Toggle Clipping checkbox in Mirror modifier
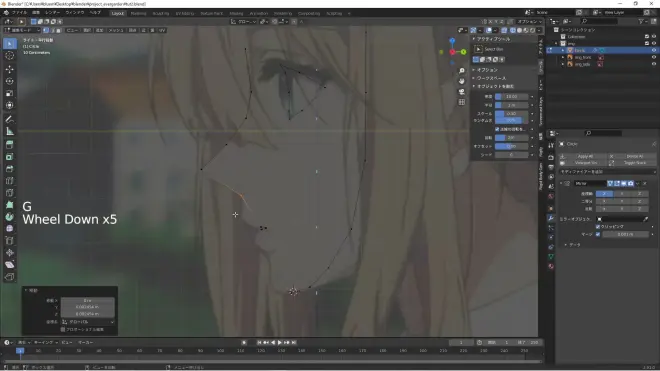Image resolution: width=660 pixels, height=371 pixels. tap(598, 227)
